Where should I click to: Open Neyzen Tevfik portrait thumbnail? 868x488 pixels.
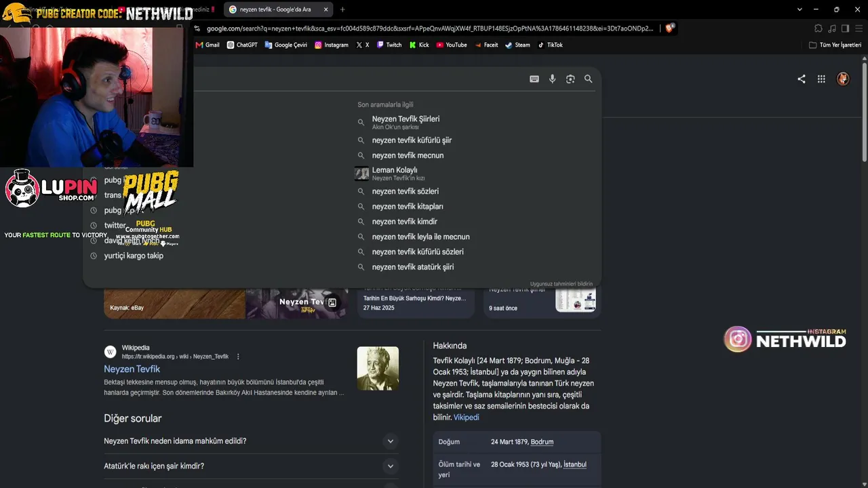378,369
